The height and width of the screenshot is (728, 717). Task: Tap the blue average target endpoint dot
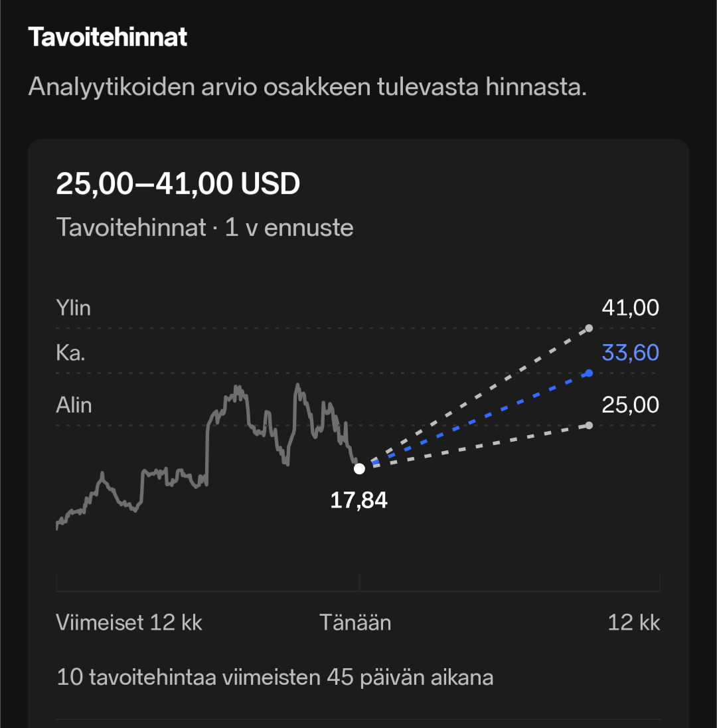[589, 373]
